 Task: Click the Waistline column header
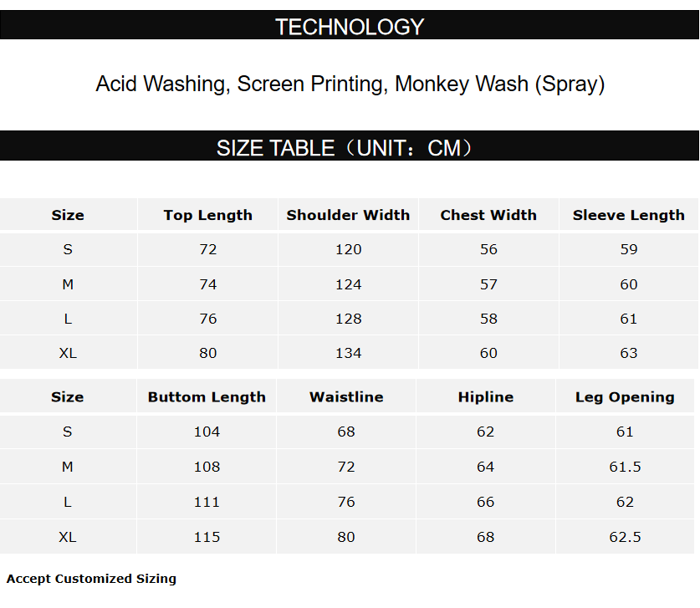pos(346,397)
